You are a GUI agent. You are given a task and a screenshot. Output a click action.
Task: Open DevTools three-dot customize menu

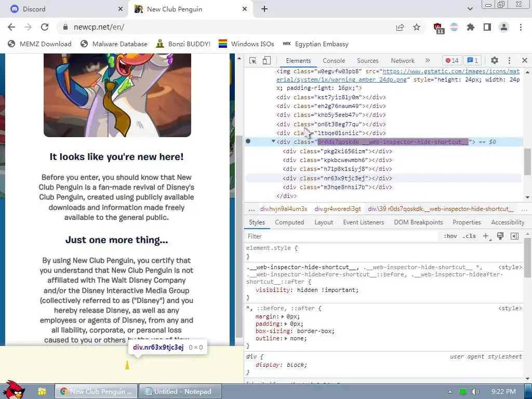point(509,60)
